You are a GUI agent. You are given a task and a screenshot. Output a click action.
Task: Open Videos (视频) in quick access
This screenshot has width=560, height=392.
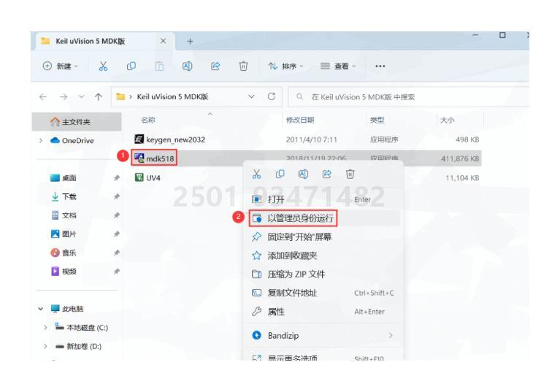pos(64,272)
